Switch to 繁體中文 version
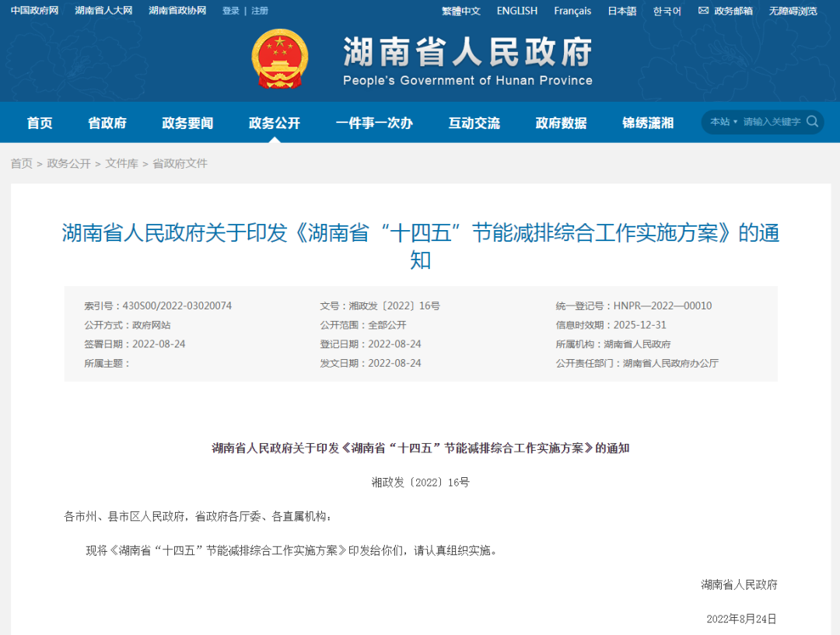The height and width of the screenshot is (635, 840). (461, 11)
